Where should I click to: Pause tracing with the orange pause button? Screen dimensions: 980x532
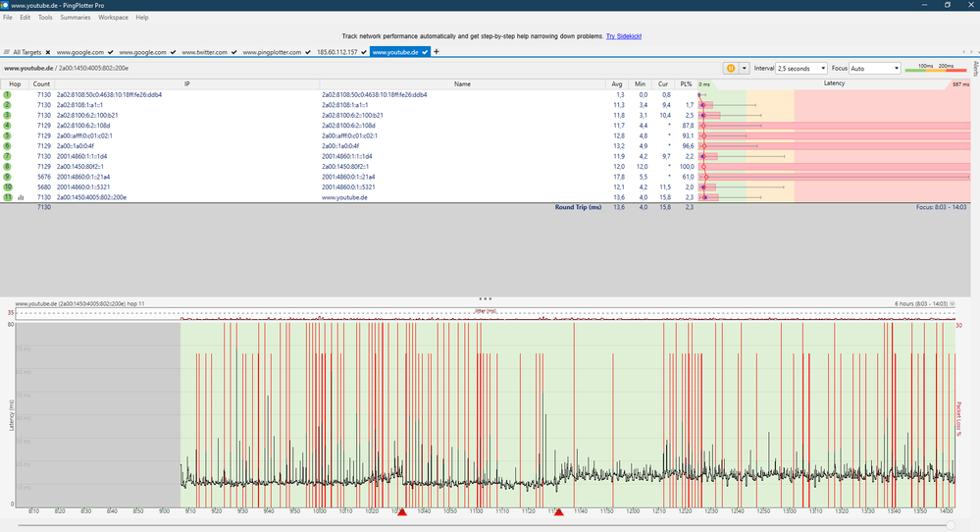click(x=731, y=69)
